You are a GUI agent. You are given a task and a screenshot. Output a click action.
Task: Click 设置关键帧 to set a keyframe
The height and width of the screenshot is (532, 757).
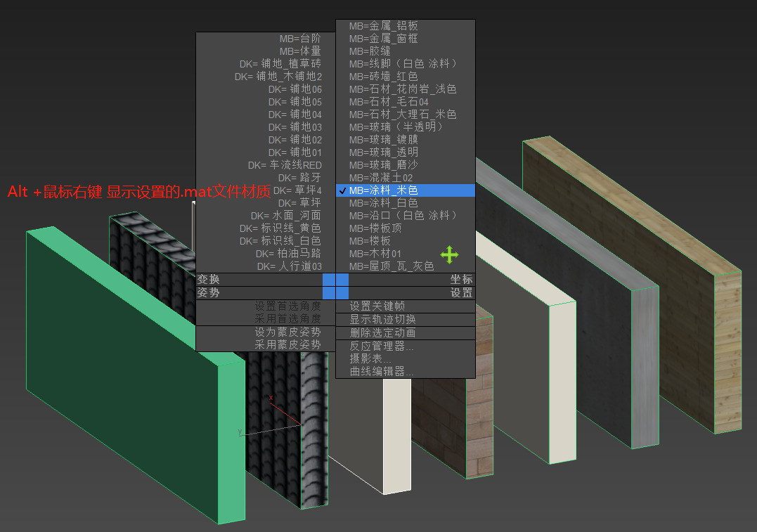pos(377,306)
